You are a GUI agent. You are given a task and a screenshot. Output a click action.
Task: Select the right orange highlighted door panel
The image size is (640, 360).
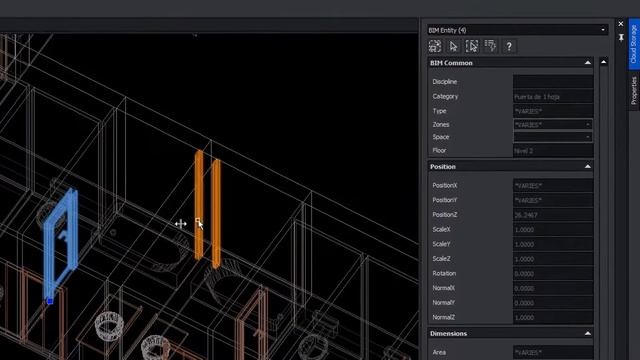pos(216,213)
